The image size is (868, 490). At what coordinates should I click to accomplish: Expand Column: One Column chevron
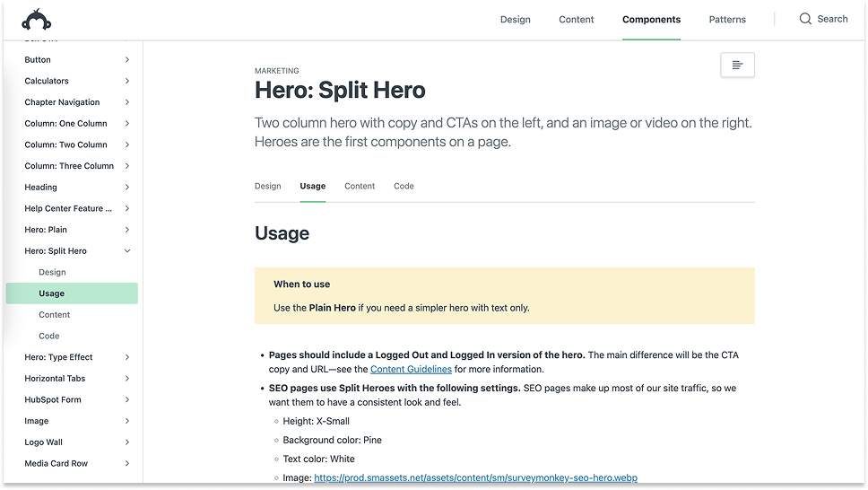(127, 124)
